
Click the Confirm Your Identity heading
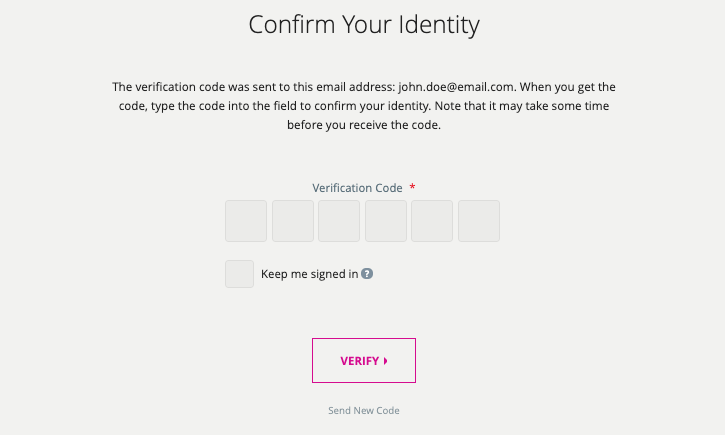(363, 24)
